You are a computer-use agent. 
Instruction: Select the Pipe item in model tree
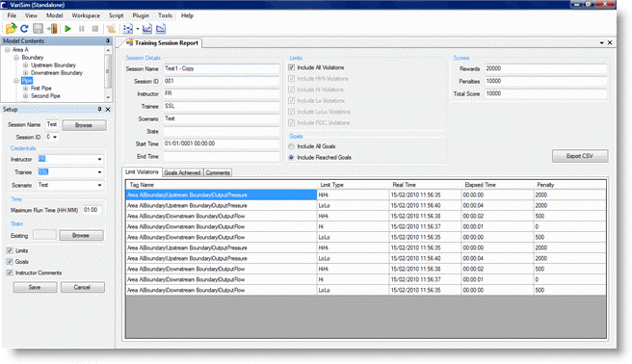tap(27, 81)
